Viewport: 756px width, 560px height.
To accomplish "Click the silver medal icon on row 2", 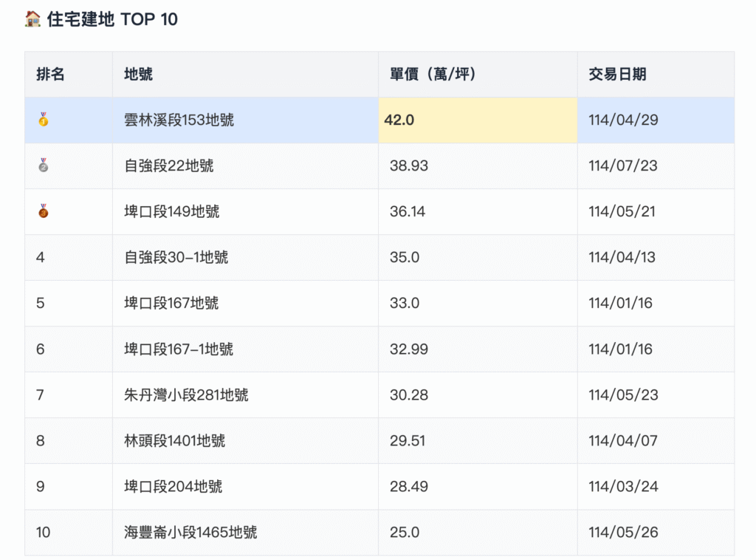I will pos(44,165).
